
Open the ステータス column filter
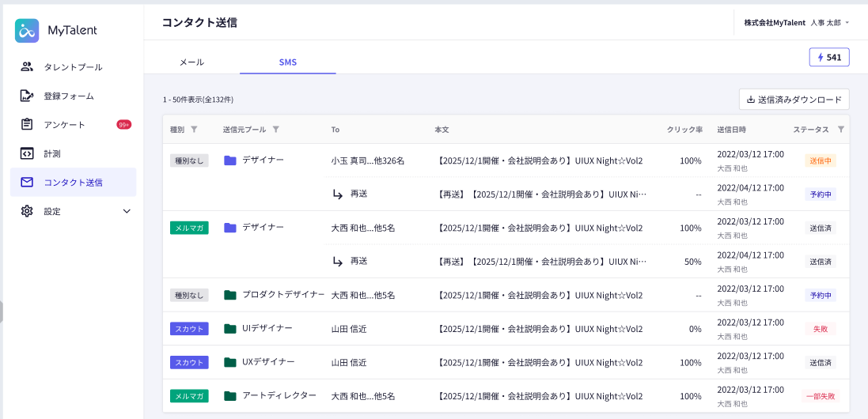pyautogui.click(x=840, y=130)
